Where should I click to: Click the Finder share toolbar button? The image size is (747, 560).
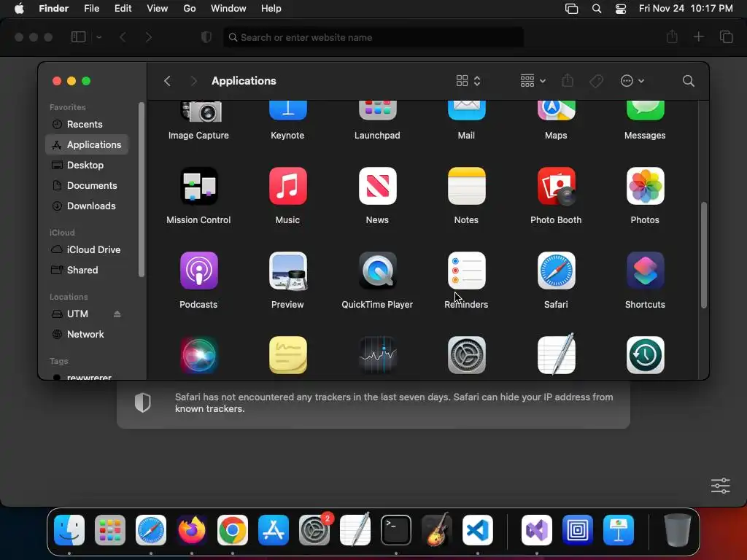pyautogui.click(x=568, y=81)
